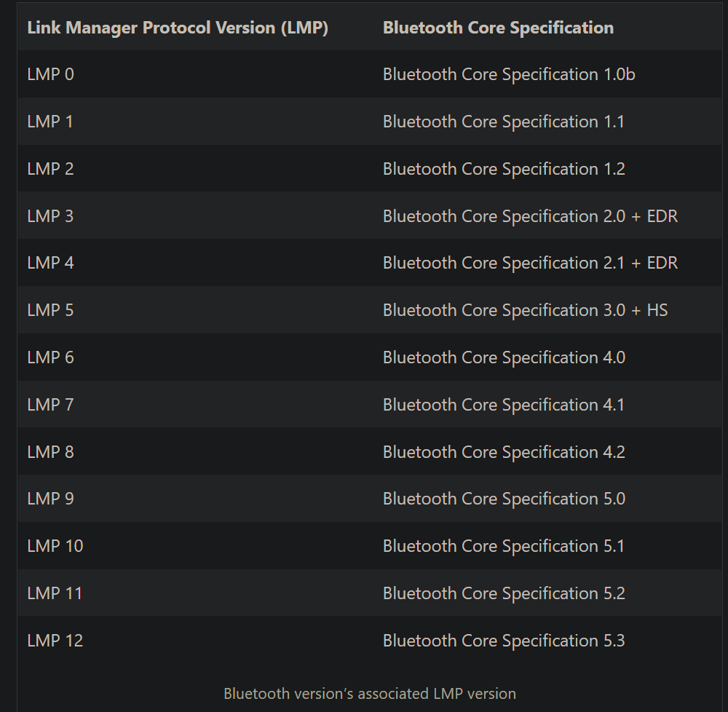Screen dimensions: 728x712
Task: Click Bluetooth Core Specification 3.0 + HS
Action: [525, 310]
